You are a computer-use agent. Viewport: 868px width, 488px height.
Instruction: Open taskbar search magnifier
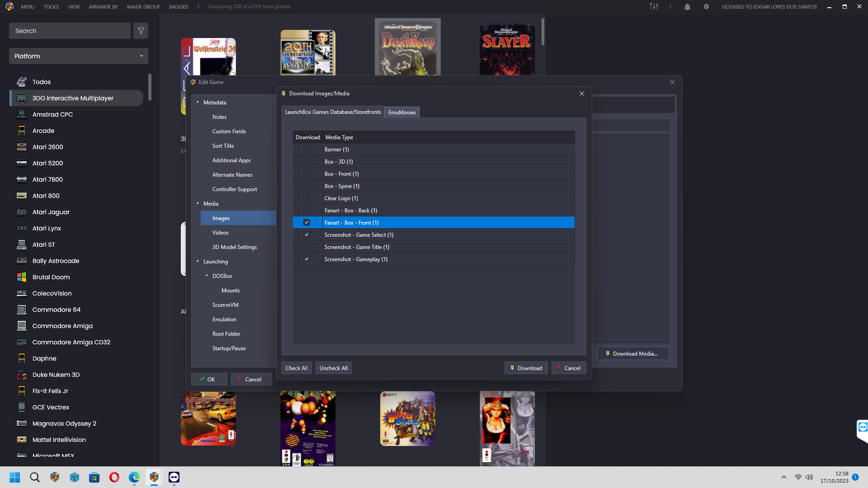[34, 477]
